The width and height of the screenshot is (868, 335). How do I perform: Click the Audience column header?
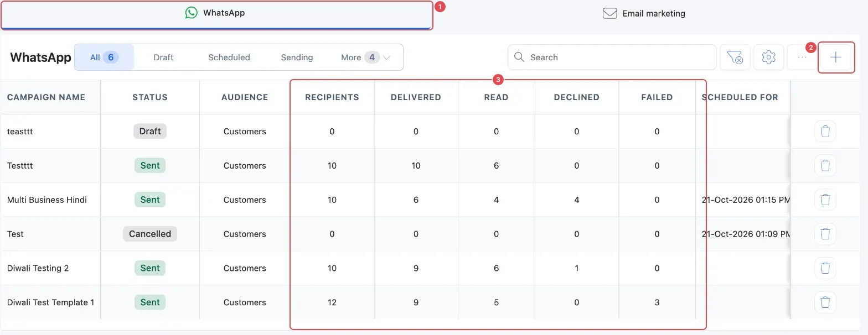[x=245, y=97]
